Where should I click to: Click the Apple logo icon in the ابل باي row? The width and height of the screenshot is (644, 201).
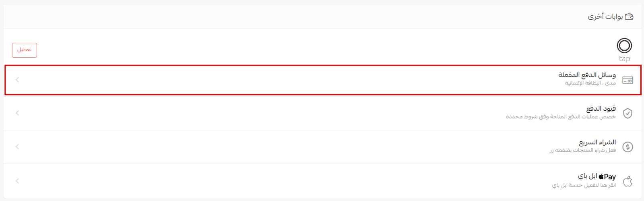point(627,181)
